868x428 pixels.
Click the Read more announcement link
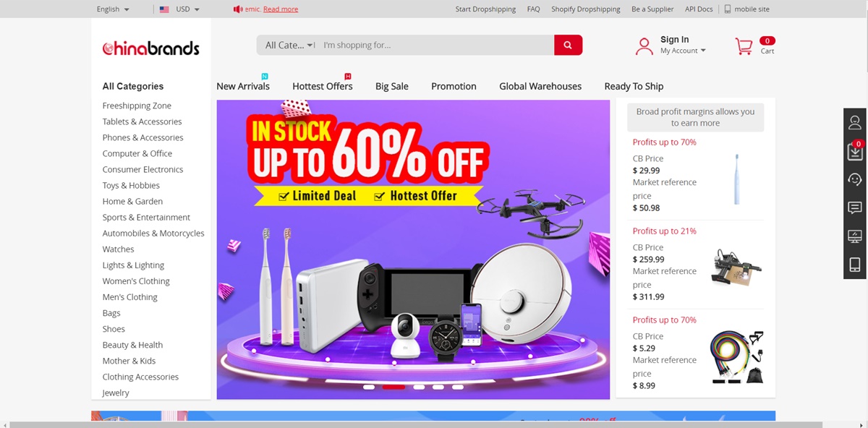[x=281, y=9]
